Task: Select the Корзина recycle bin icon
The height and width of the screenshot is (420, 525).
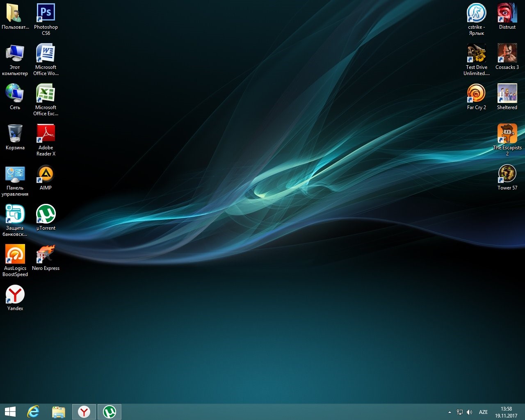Action: (x=15, y=134)
